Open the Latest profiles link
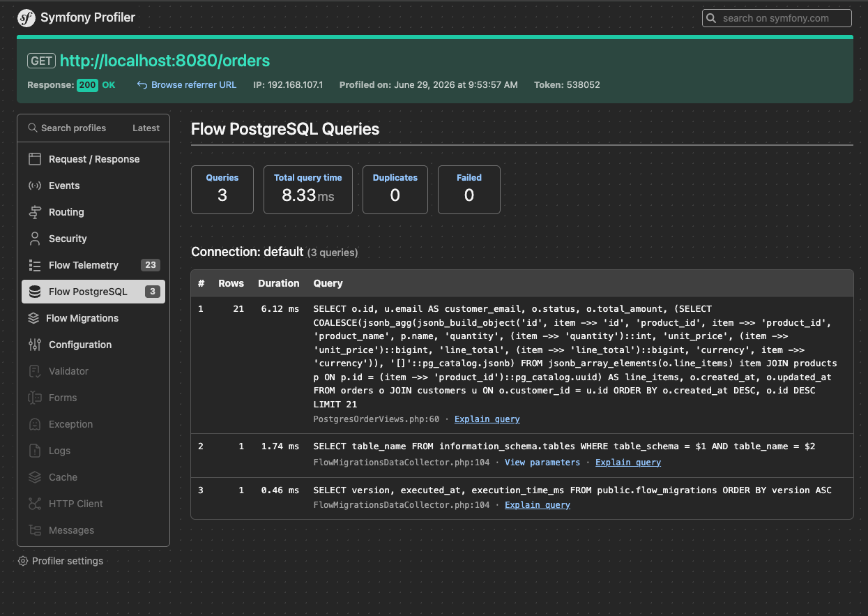Screen dimensions: 868x616 coord(146,128)
